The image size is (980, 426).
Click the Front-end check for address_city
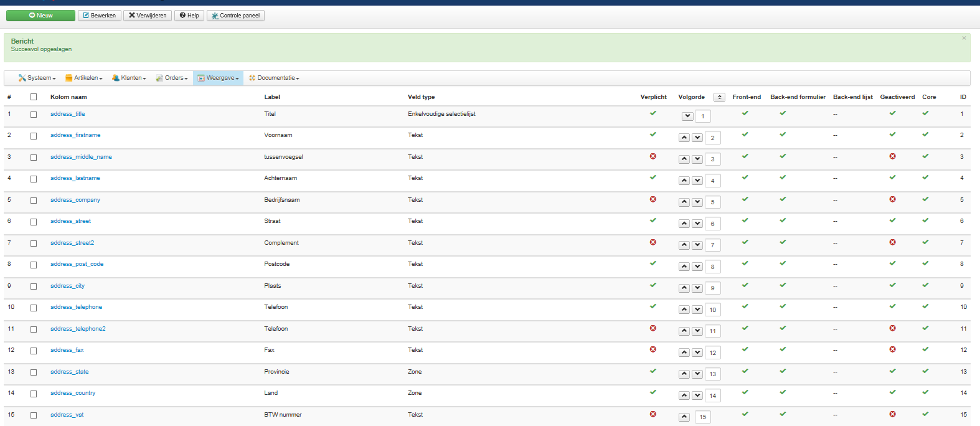tap(745, 285)
